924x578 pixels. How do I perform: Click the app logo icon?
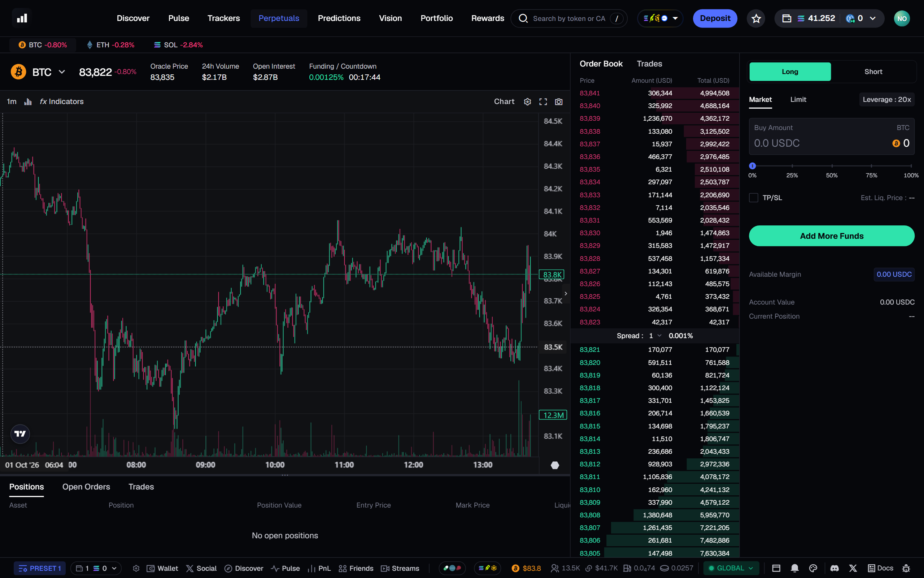[x=22, y=18]
